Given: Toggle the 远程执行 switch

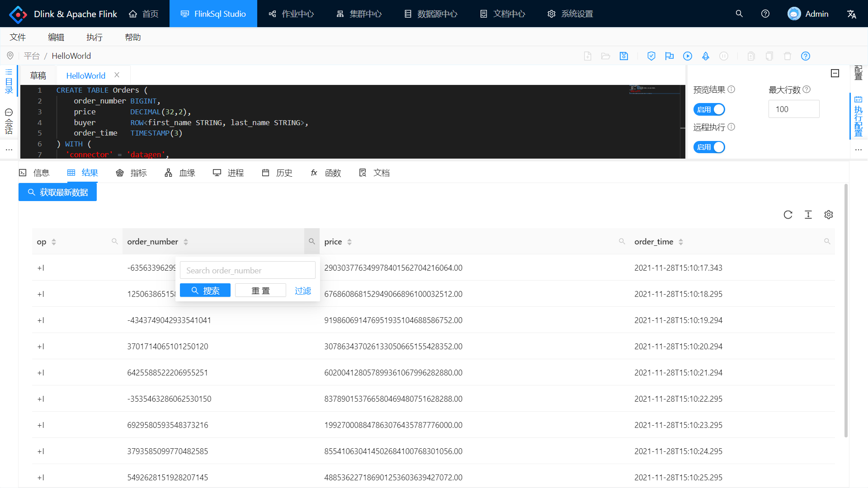Looking at the screenshot, I should [709, 147].
